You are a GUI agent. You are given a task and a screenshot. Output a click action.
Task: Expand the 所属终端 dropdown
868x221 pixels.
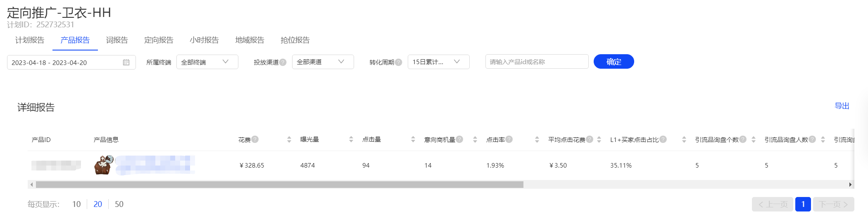(x=207, y=62)
